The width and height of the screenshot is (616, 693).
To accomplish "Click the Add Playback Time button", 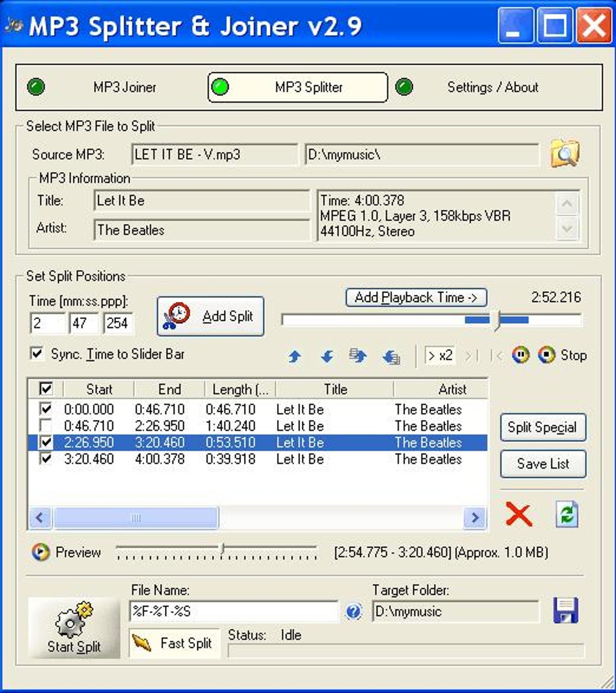I will click(x=416, y=297).
